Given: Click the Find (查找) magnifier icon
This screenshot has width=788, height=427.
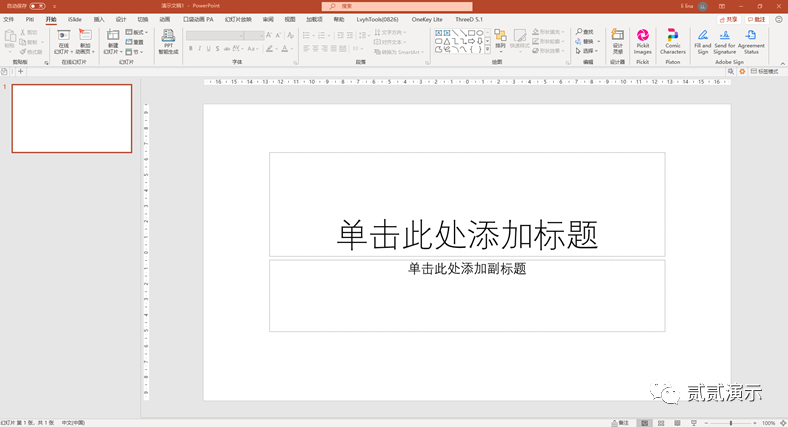Looking at the screenshot, I should 579,32.
